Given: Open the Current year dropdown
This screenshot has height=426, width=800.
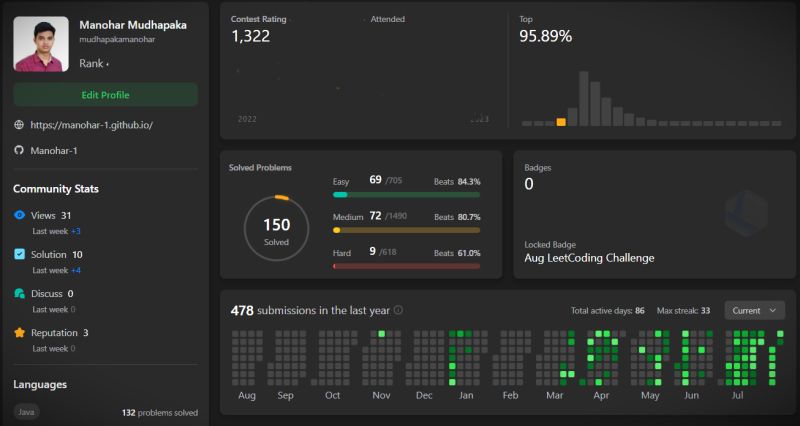Looking at the screenshot, I should (x=755, y=310).
